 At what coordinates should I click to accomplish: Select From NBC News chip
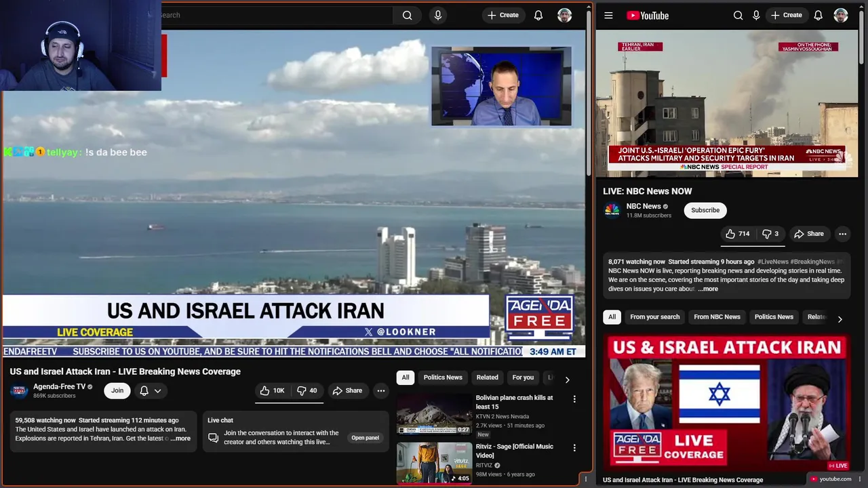717,317
